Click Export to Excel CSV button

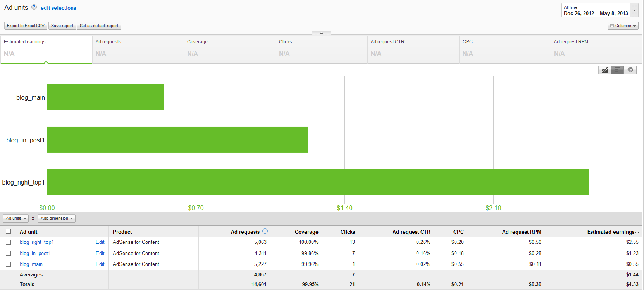(x=26, y=26)
